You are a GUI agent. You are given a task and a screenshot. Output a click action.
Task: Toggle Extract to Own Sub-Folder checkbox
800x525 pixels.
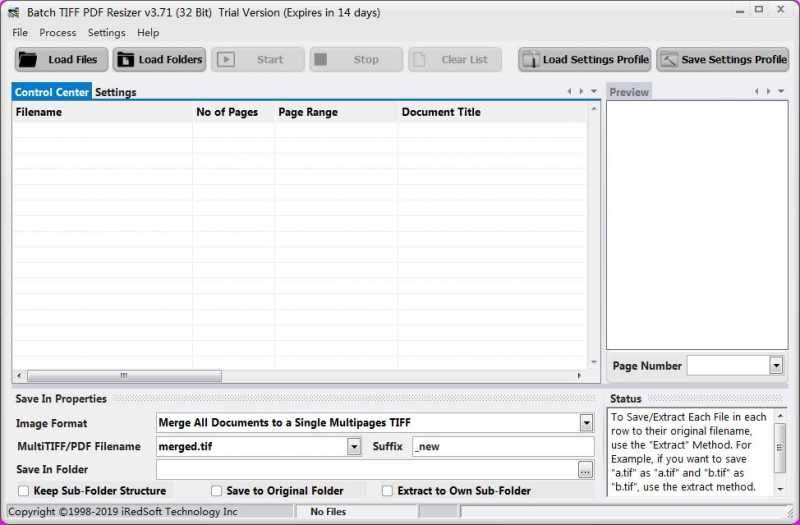(x=387, y=491)
